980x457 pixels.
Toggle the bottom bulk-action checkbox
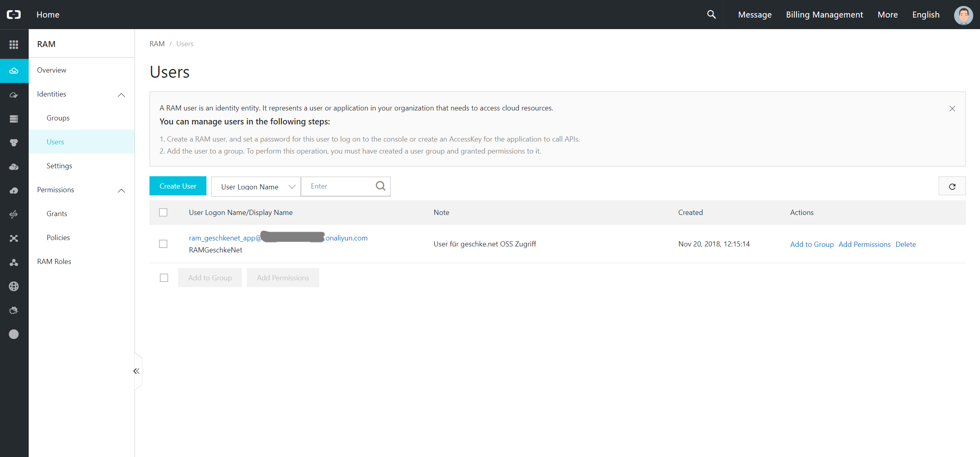(164, 278)
